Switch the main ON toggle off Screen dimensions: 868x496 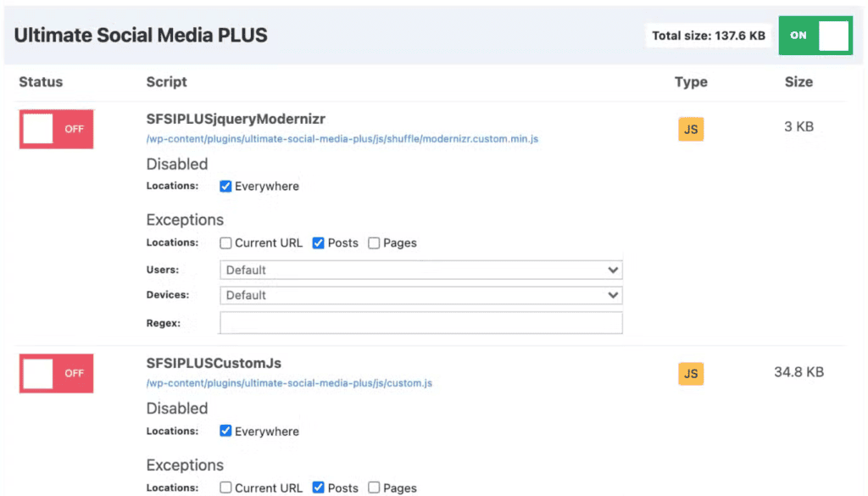(814, 36)
